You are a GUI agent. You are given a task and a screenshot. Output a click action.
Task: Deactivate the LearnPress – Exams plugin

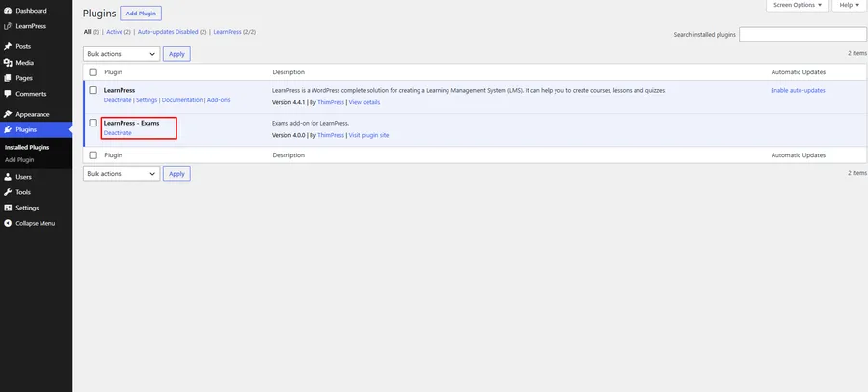118,133
